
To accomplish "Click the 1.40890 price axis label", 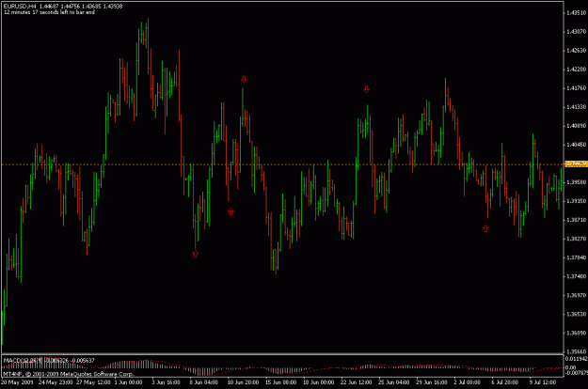I will point(577,126).
